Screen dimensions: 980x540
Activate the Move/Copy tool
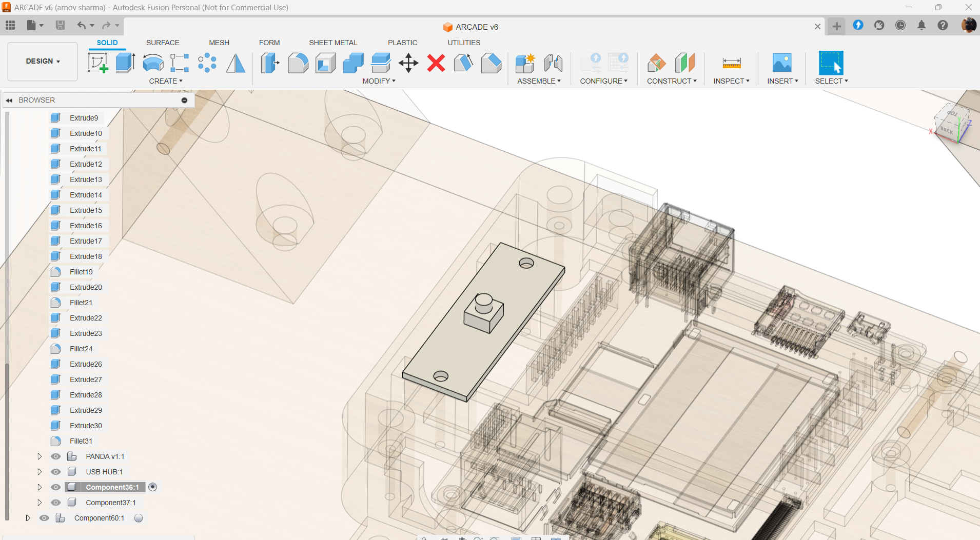408,63
